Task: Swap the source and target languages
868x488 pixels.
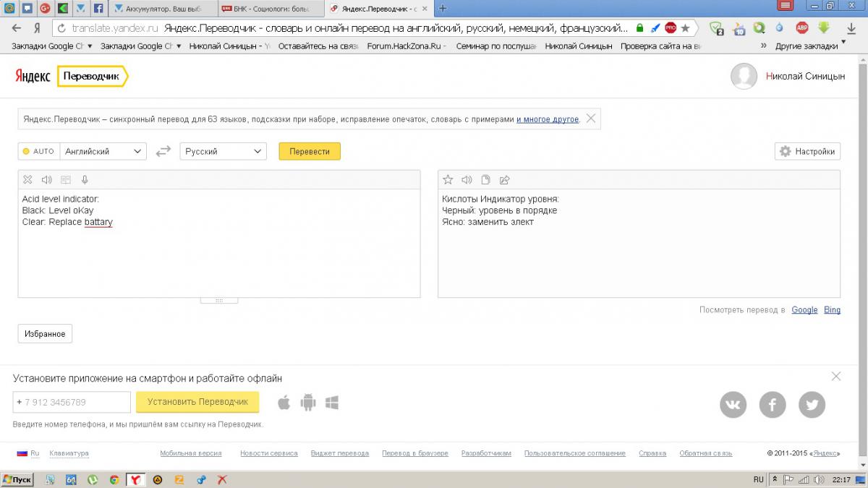Action: (x=163, y=151)
